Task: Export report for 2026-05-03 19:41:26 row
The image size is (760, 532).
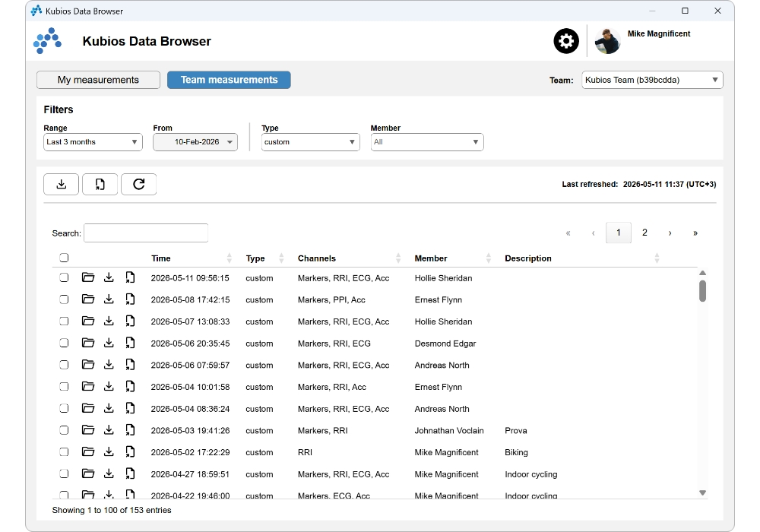Action: click(130, 430)
